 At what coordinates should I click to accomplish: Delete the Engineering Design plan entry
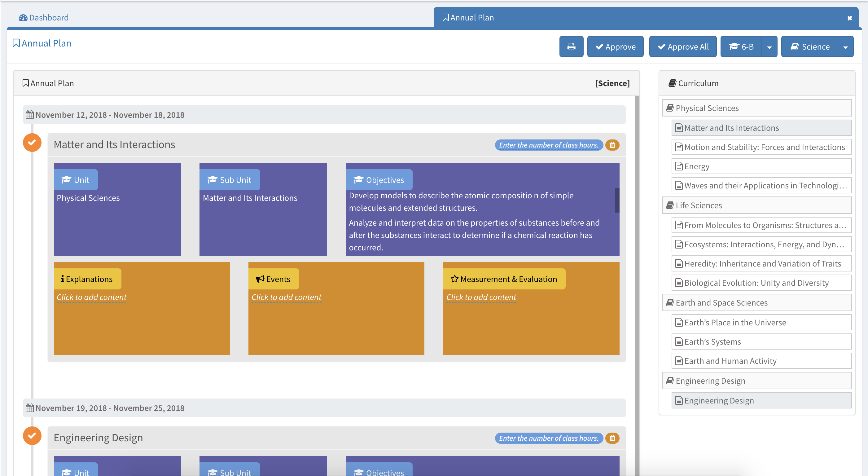click(612, 438)
